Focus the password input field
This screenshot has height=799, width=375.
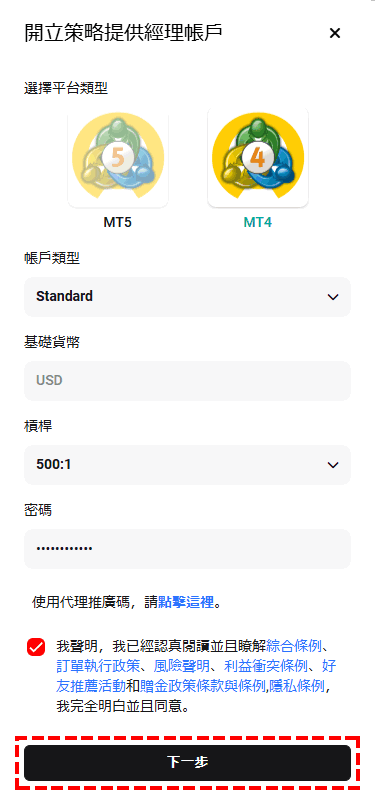click(188, 549)
